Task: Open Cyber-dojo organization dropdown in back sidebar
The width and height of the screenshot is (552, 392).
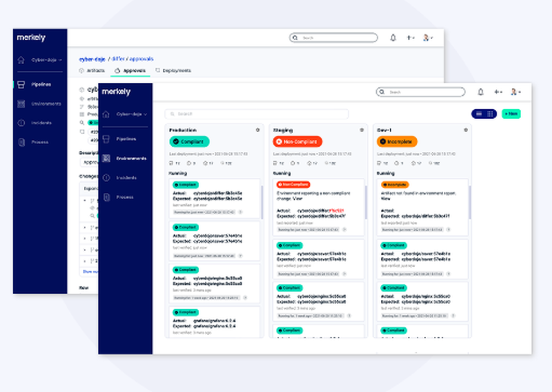Action: point(46,60)
